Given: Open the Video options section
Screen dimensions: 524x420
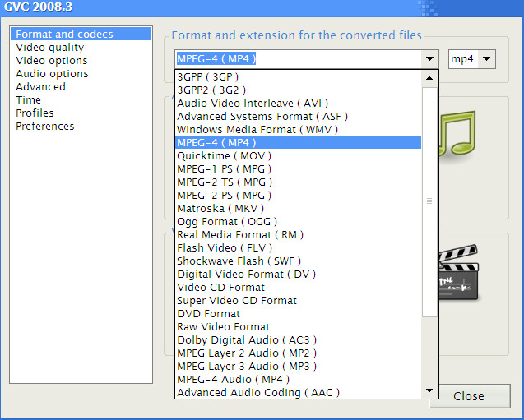Looking at the screenshot, I should (x=81, y=61).
